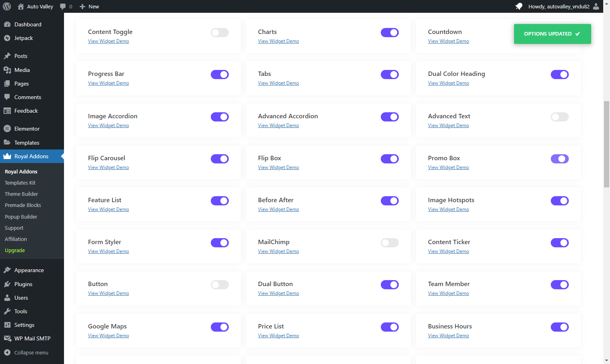Open the comments bubble icon in admin bar

click(63, 6)
